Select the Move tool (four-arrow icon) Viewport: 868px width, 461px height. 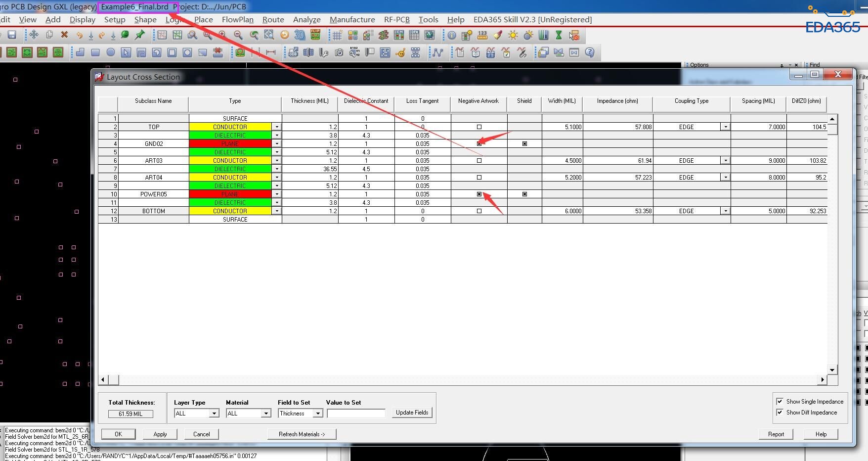[34, 35]
